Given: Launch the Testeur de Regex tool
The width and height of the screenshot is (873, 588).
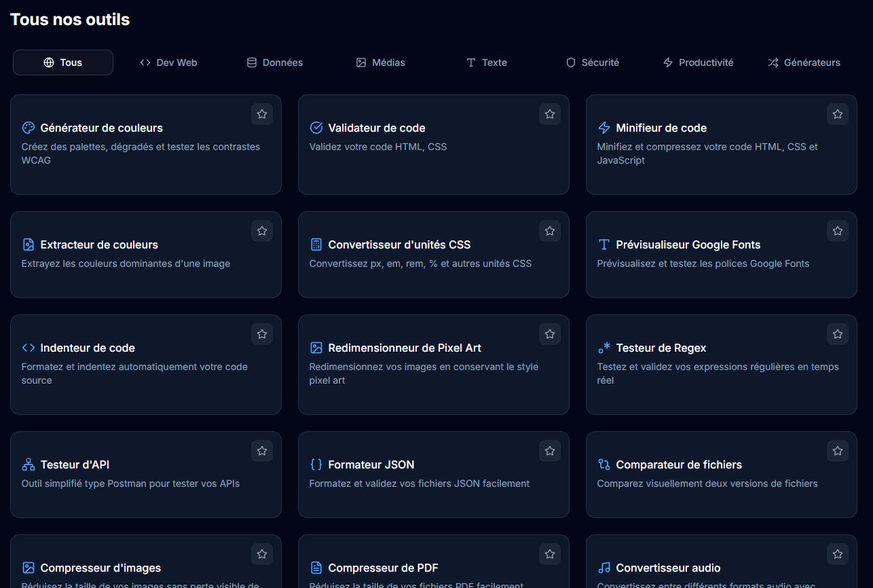Looking at the screenshot, I should (661, 348).
